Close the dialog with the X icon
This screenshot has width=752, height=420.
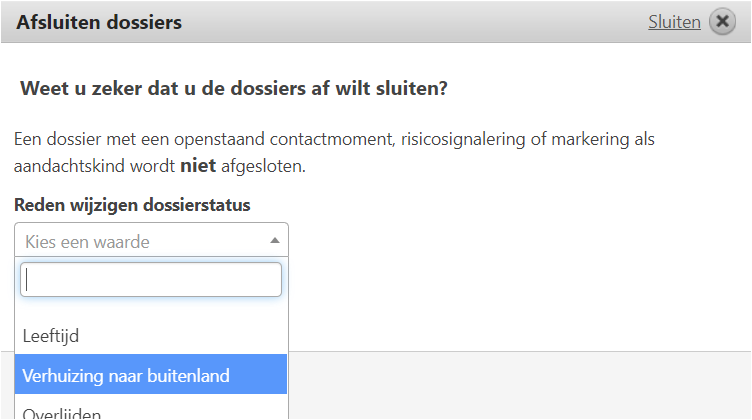point(722,22)
